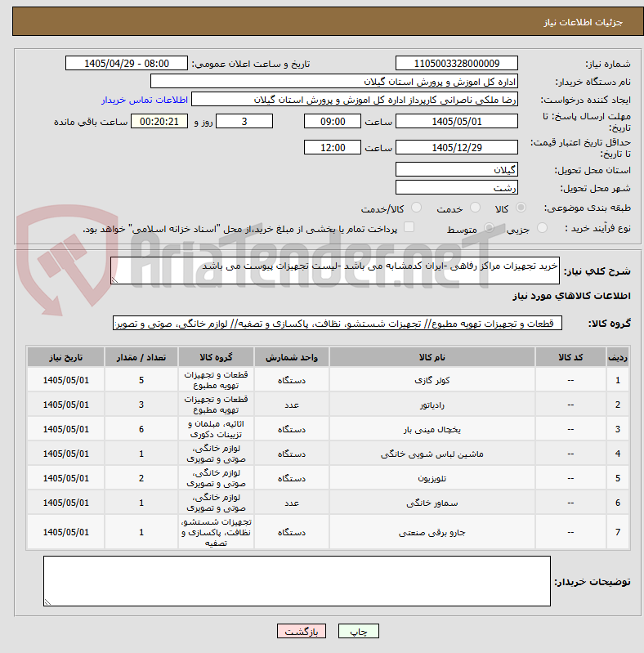This screenshot has width=644, height=653.
Task: Click the استان محل تحویل field گیلان
Action: click(457, 169)
